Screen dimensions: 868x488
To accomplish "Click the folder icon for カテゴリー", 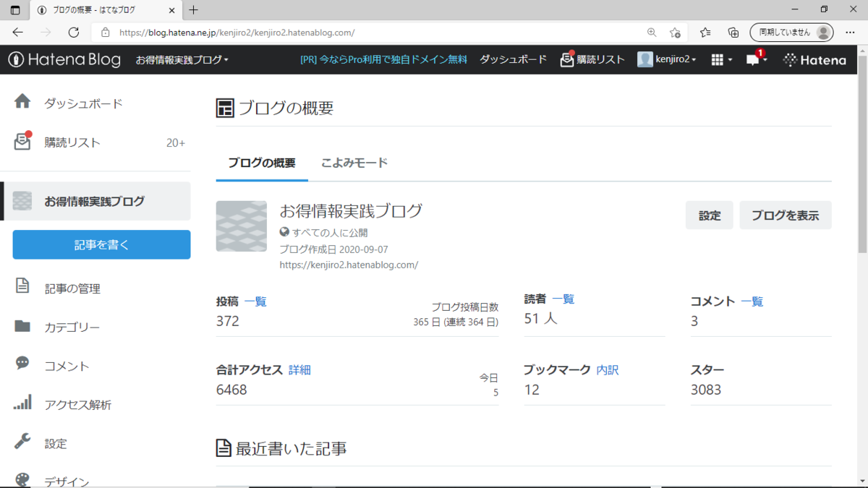I will click(x=22, y=326).
